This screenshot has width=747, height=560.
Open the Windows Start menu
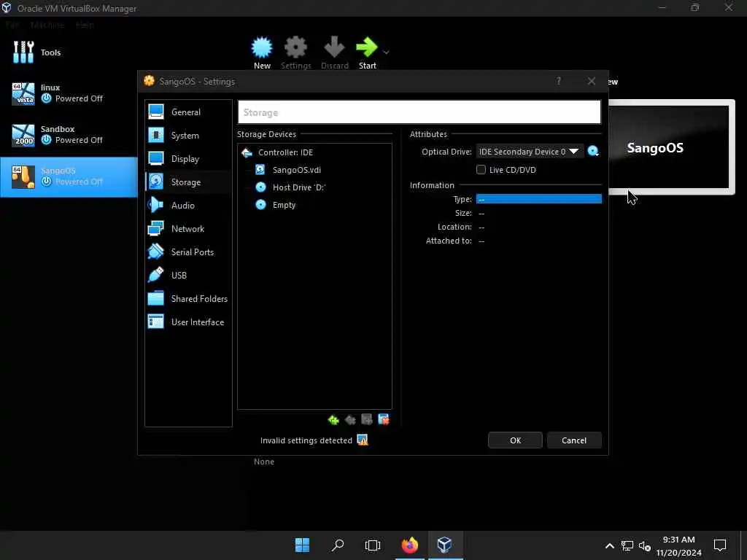pos(303,545)
